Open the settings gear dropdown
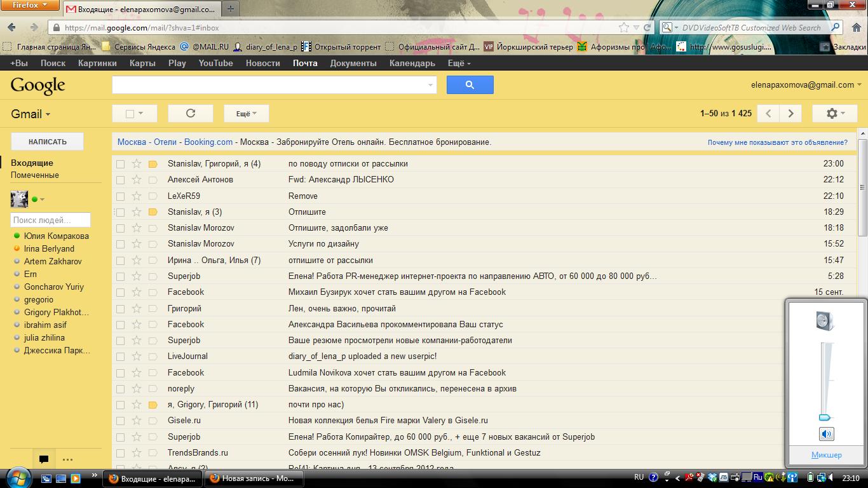Image resolution: width=868 pixels, height=488 pixels. pos(835,113)
